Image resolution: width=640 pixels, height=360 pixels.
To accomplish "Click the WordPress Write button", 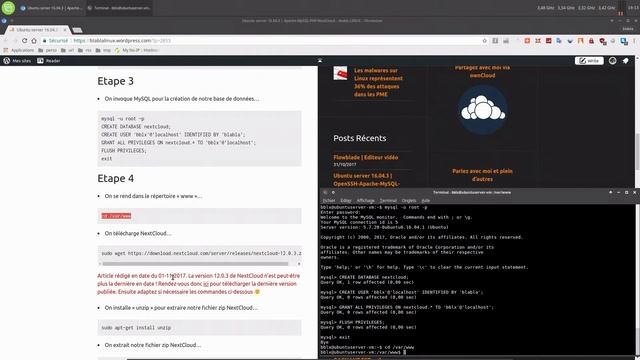I will pyautogui.click(x=589, y=61).
